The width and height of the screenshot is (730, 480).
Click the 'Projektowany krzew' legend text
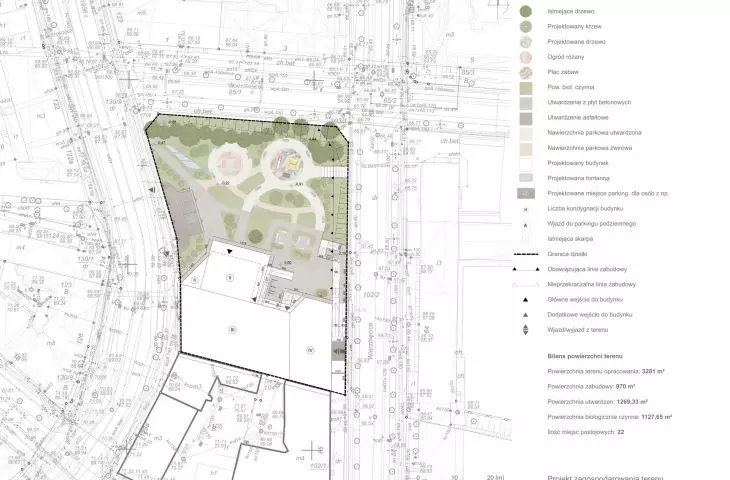(574, 27)
